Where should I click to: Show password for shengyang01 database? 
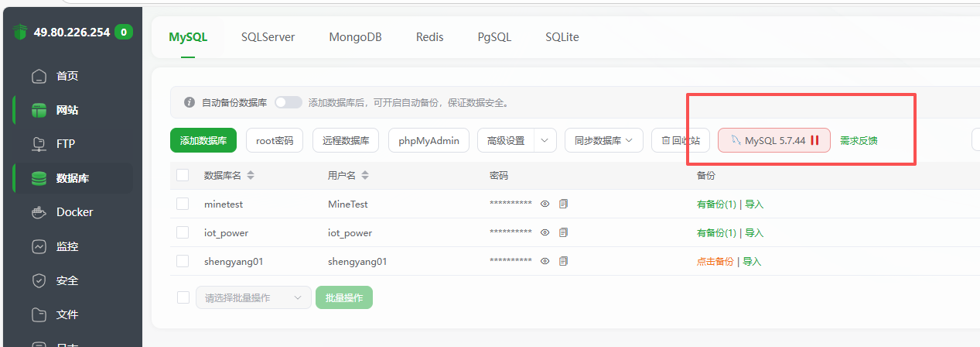point(545,261)
